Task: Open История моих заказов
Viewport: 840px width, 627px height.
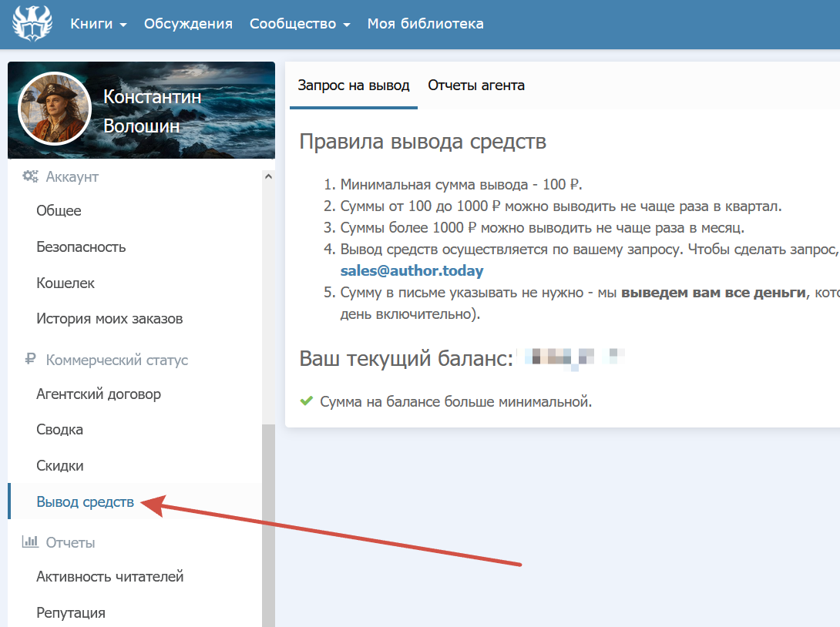Action: click(x=109, y=319)
